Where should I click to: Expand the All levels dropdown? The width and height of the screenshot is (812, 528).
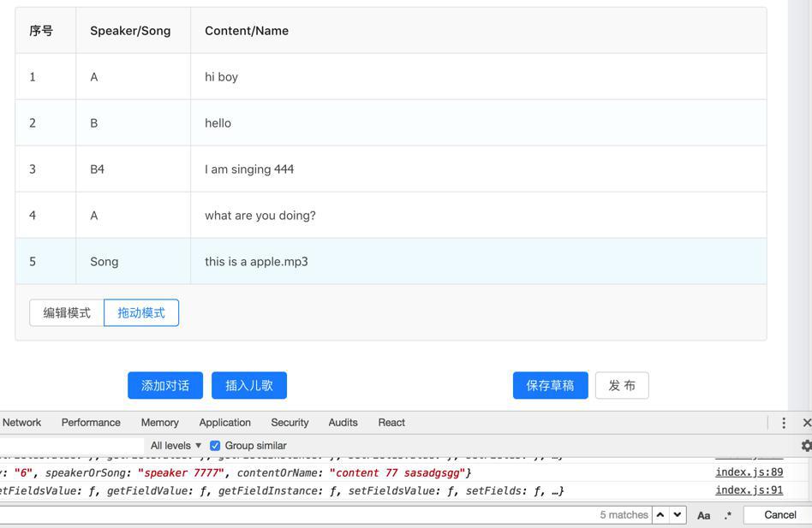pyautogui.click(x=176, y=446)
